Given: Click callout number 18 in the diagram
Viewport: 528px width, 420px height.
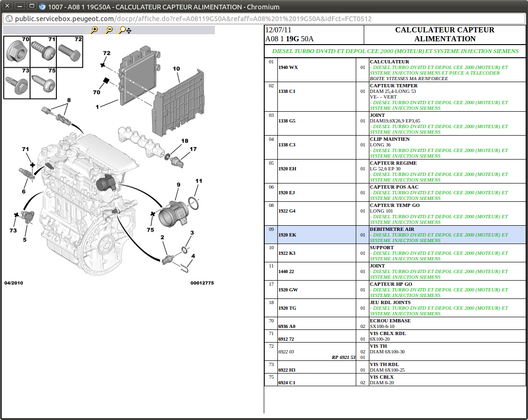Looking at the screenshot, I should coord(184,141).
